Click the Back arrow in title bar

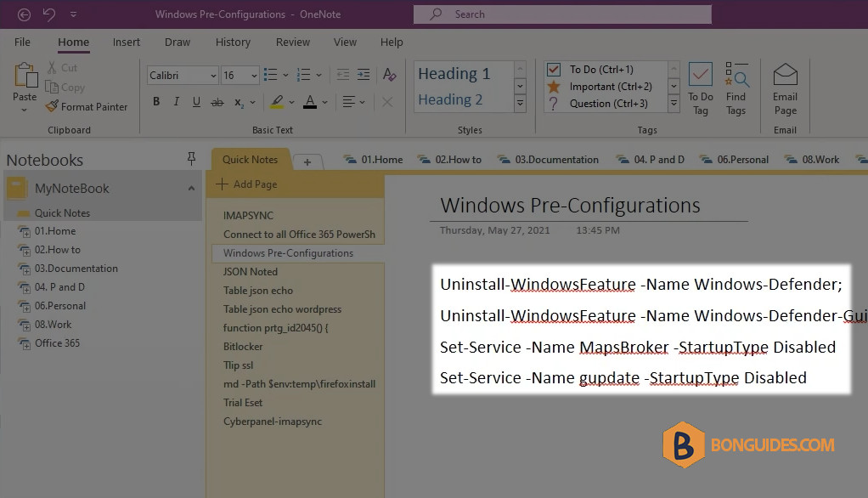click(x=24, y=15)
